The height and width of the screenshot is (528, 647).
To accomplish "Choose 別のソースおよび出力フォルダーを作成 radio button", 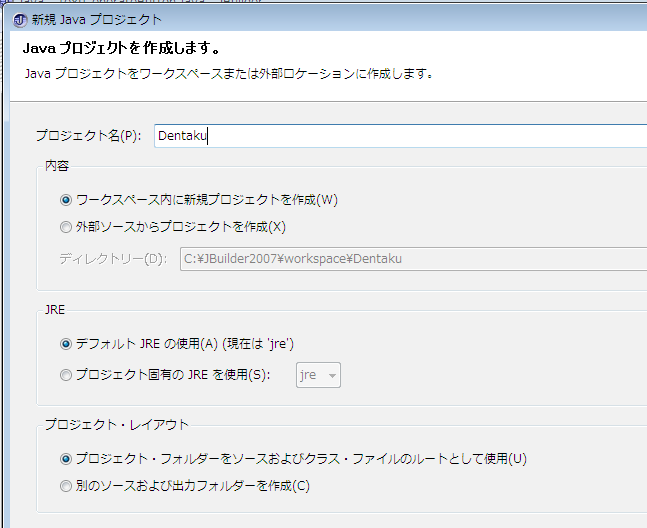I will [66, 486].
